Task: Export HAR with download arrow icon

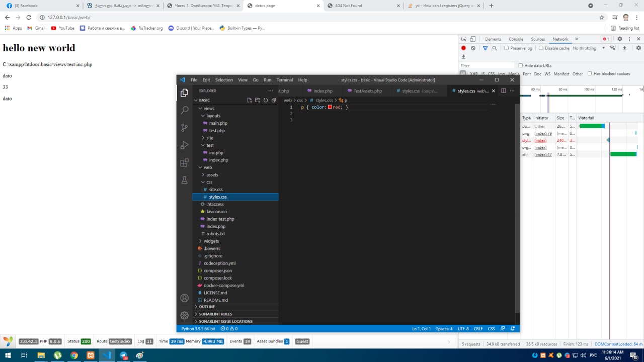Action: pyautogui.click(x=463, y=57)
